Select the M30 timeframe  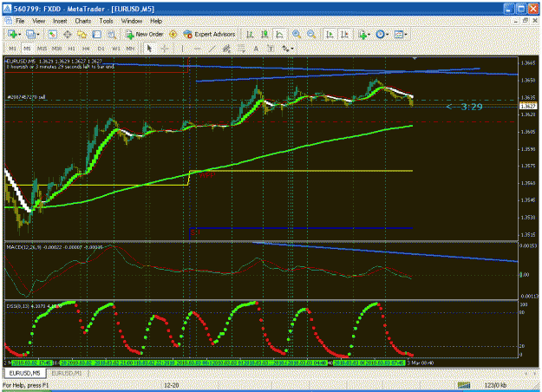click(56, 49)
